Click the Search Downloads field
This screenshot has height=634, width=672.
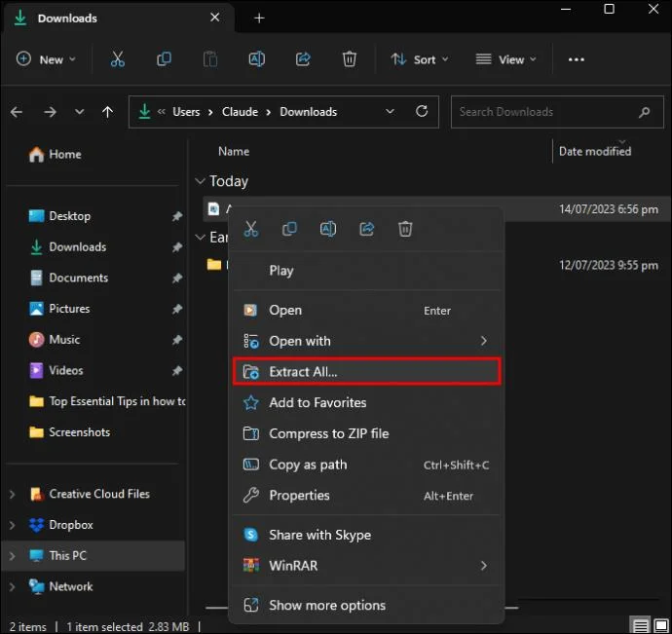[x=557, y=112]
